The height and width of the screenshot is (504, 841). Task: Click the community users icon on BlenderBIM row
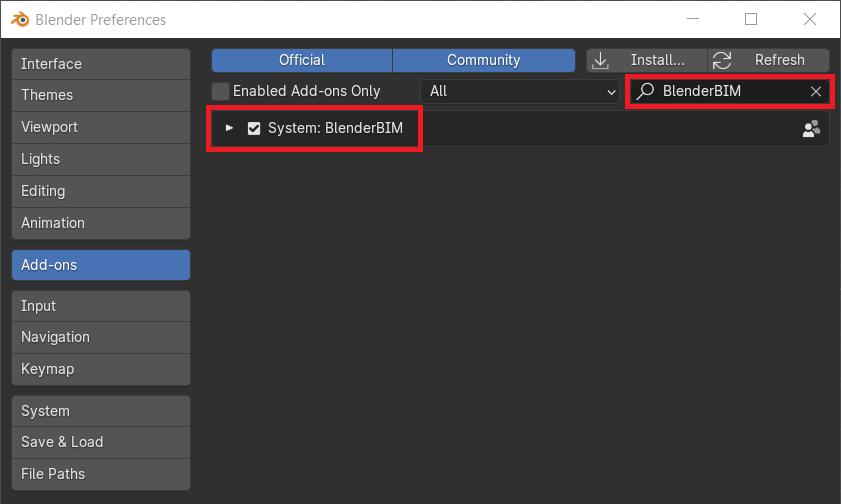coord(812,129)
